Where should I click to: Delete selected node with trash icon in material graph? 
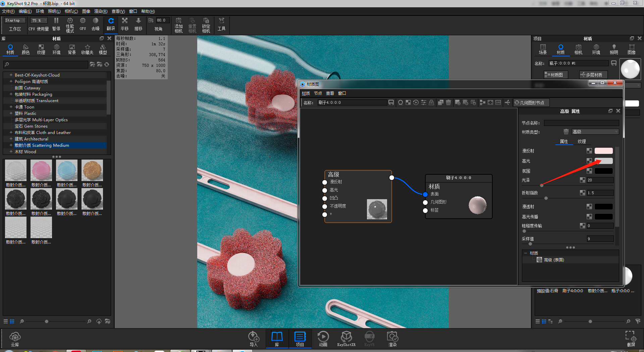(449, 102)
